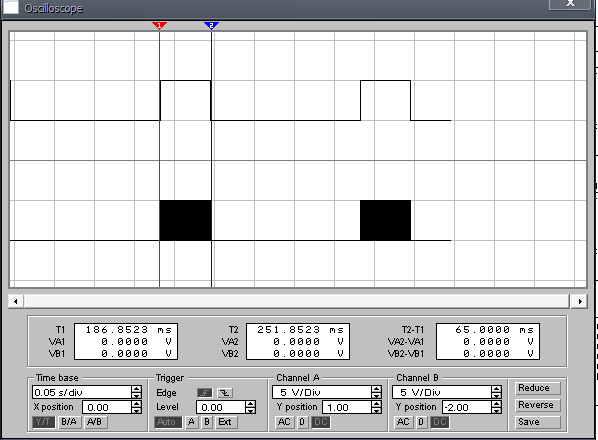Select falling edge trigger icon
The width and height of the screenshot is (598, 440).
point(225,393)
